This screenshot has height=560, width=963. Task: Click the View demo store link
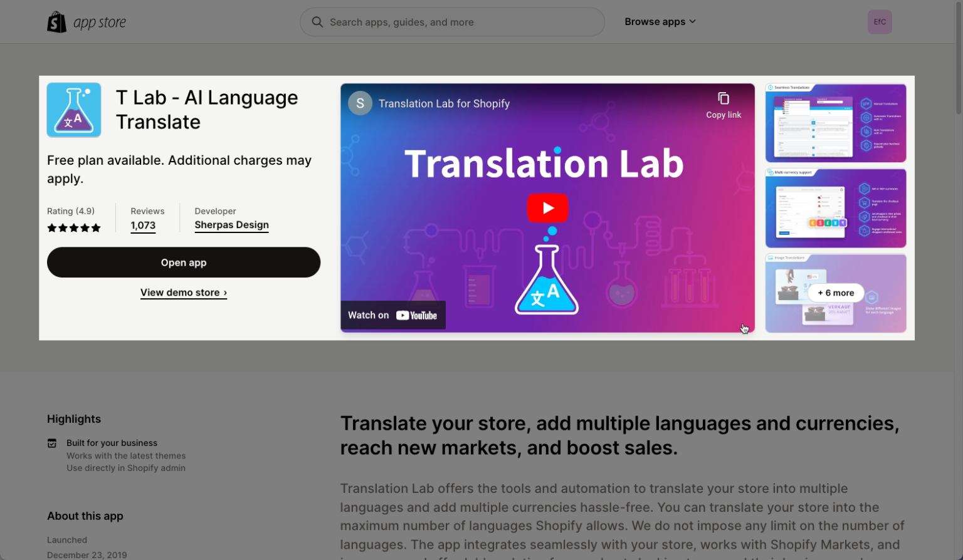[x=183, y=293]
